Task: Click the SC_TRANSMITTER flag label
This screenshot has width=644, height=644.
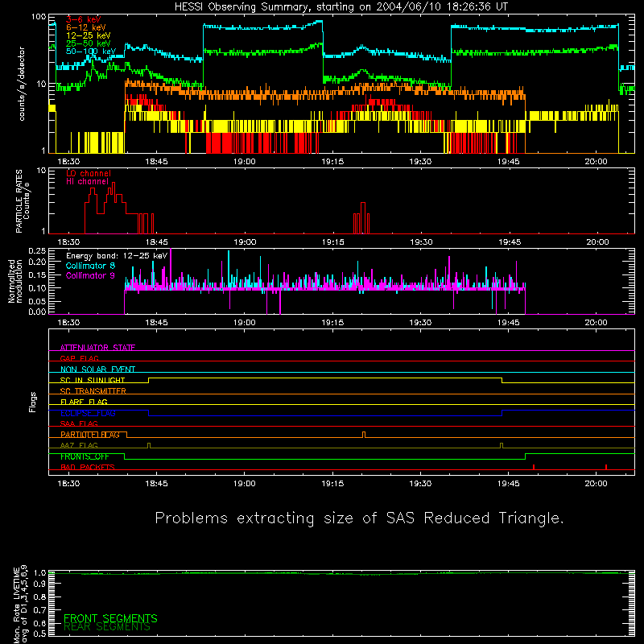Action: pos(93,391)
